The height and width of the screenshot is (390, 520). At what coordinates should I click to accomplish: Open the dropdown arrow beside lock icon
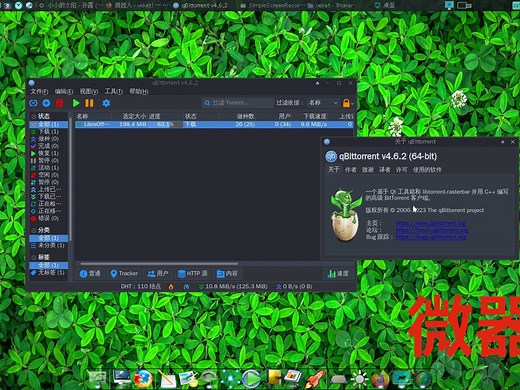352,104
